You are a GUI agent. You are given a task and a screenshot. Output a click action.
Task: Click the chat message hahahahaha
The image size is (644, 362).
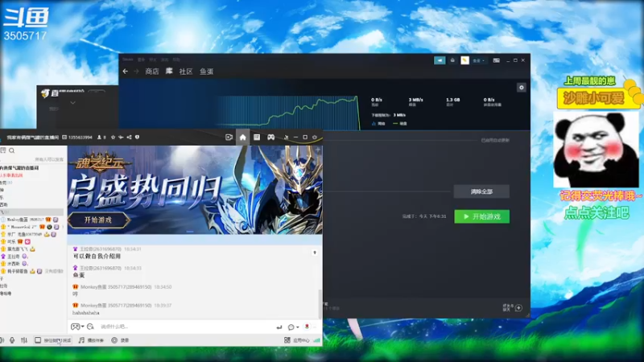coord(86,313)
